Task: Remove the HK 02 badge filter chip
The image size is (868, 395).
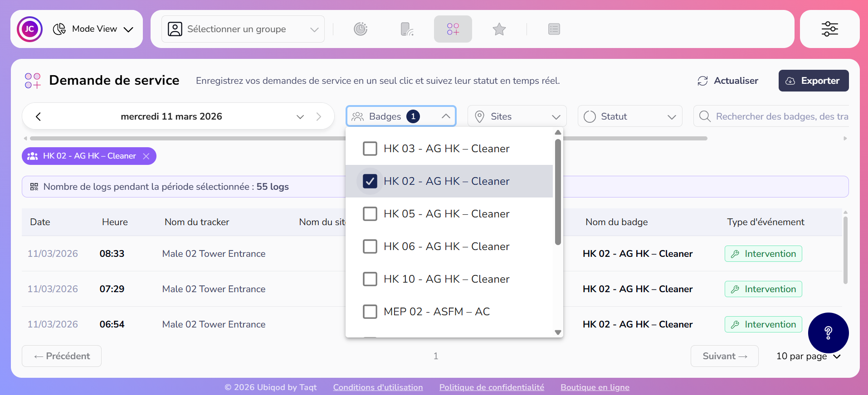Action: pyautogui.click(x=146, y=156)
